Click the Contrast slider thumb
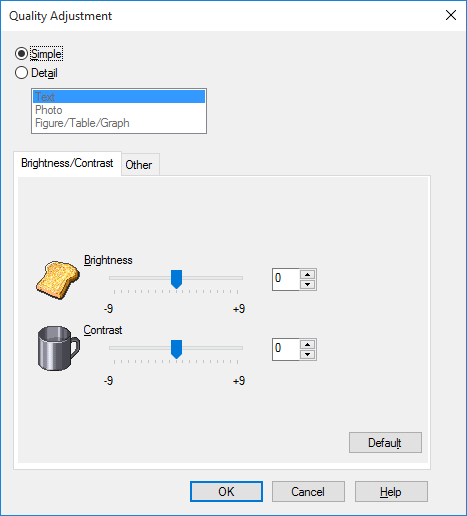 176,349
